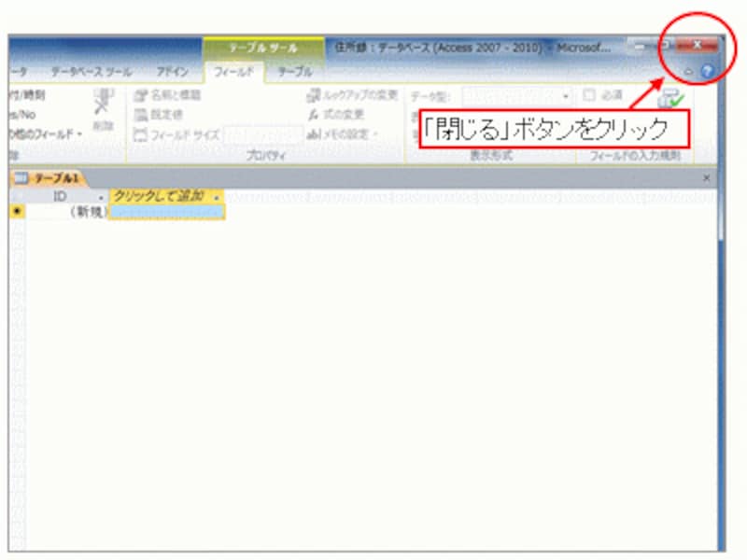Open 名前と標題 name and caption
Viewport: 747px width, 560px height.
tap(167, 95)
